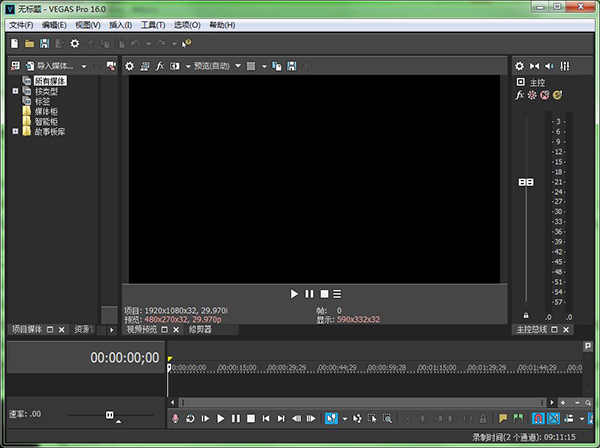The width and height of the screenshot is (600, 448).
Task: Click the record microphone button
Action: pos(175,419)
